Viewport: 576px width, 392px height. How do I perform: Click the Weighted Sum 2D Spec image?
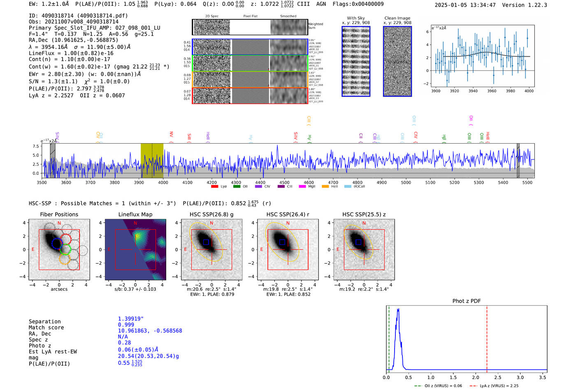click(x=211, y=28)
